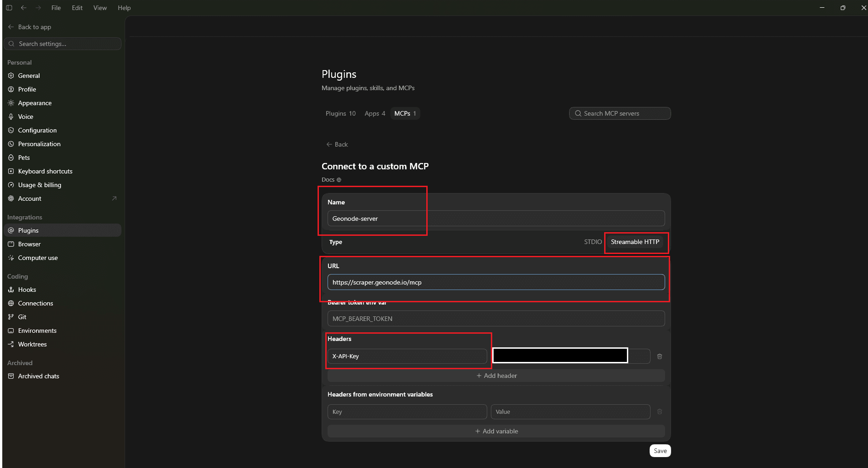Click the Archived chats box icon
Image resolution: width=868 pixels, height=468 pixels.
pyautogui.click(x=11, y=376)
